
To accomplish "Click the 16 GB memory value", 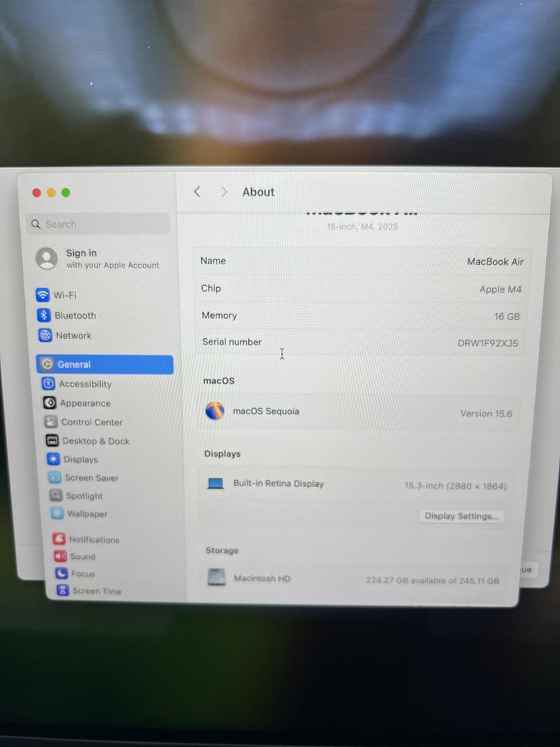I will (x=507, y=316).
